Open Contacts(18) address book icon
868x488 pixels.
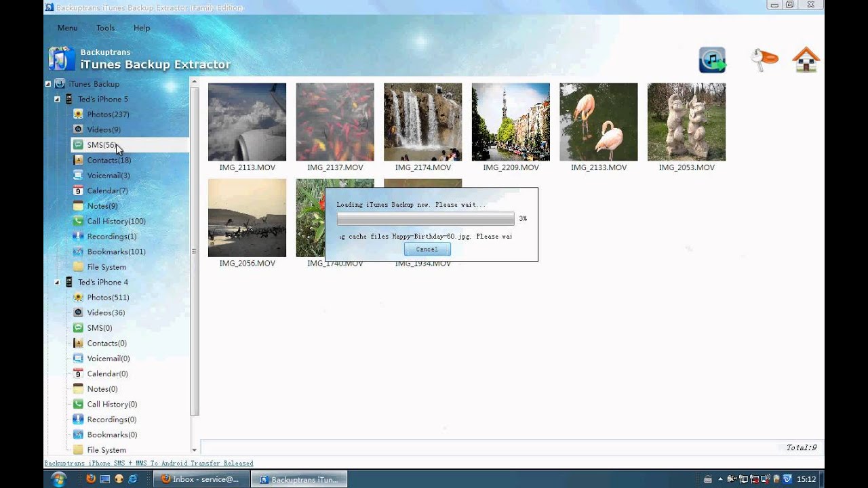(78, 160)
